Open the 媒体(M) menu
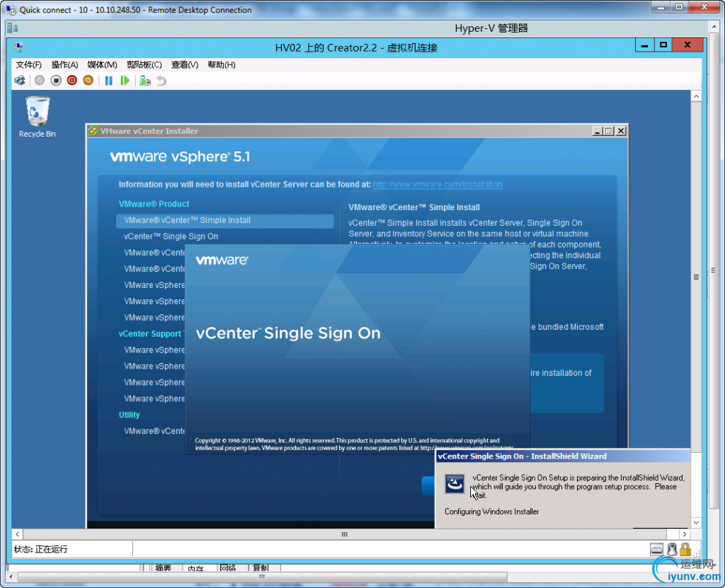Screen dimensions: 725x588 (x=102, y=64)
